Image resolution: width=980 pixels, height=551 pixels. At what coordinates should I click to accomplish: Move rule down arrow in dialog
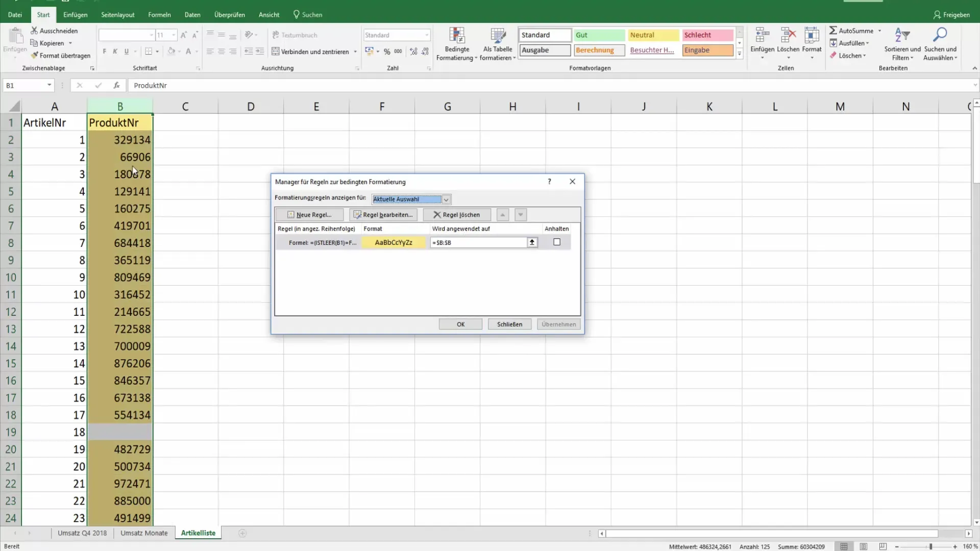click(x=521, y=215)
